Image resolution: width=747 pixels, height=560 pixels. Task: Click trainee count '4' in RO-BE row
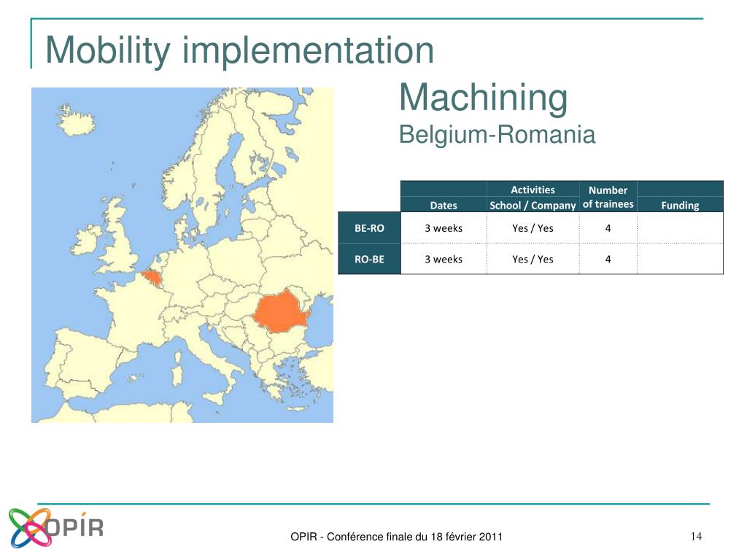(608, 259)
